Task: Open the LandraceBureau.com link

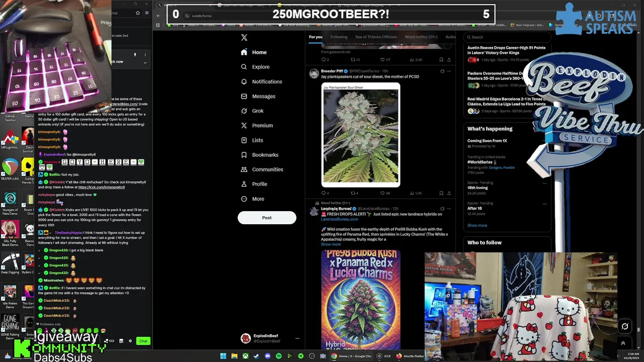Action: [340, 219]
